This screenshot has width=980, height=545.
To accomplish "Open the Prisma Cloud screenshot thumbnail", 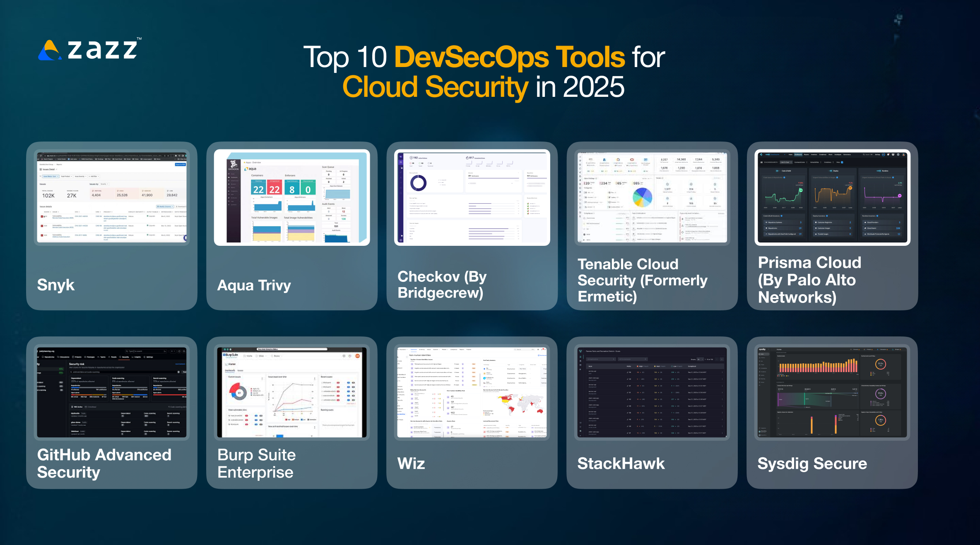I will (832, 197).
